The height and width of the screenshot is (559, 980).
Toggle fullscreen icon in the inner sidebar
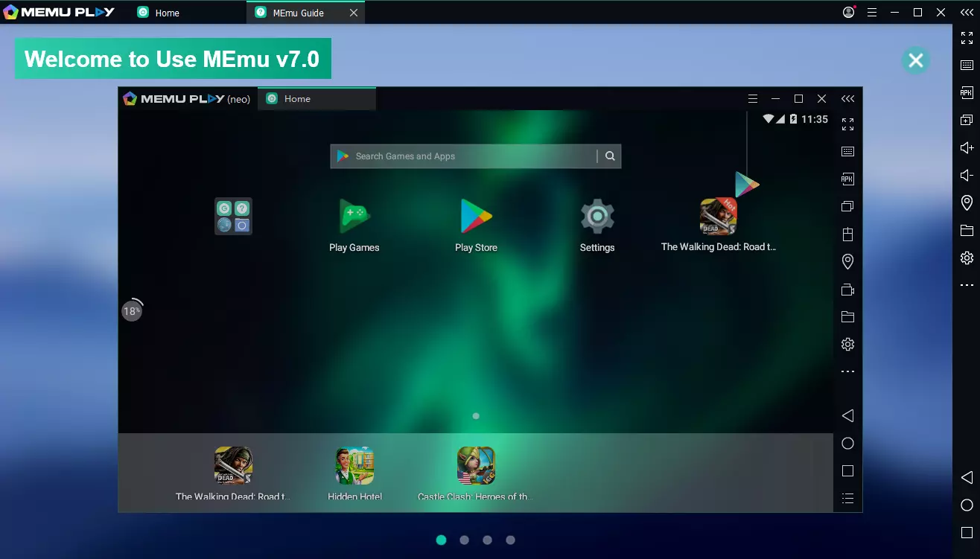[x=847, y=124]
